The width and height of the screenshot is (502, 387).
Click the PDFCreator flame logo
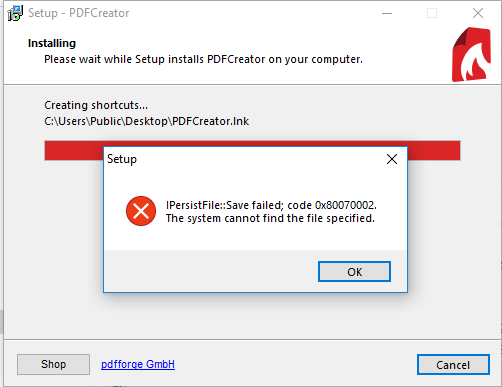(x=471, y=55)
